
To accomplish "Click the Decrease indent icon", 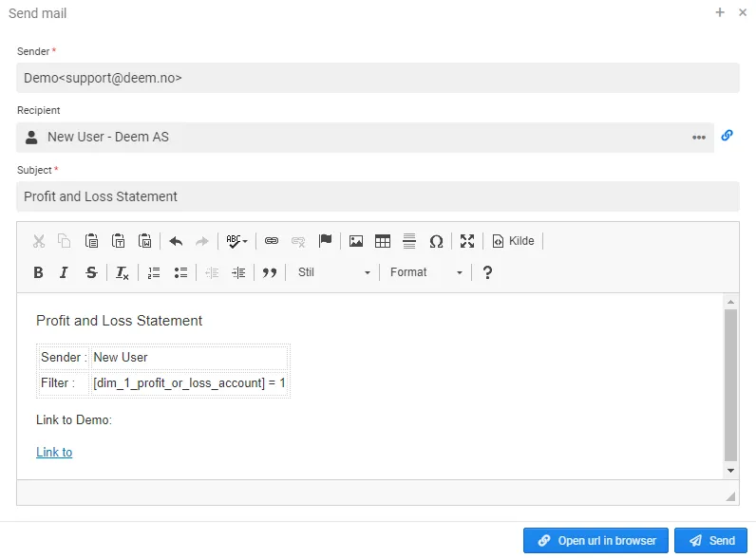I will tap(212, 272).
